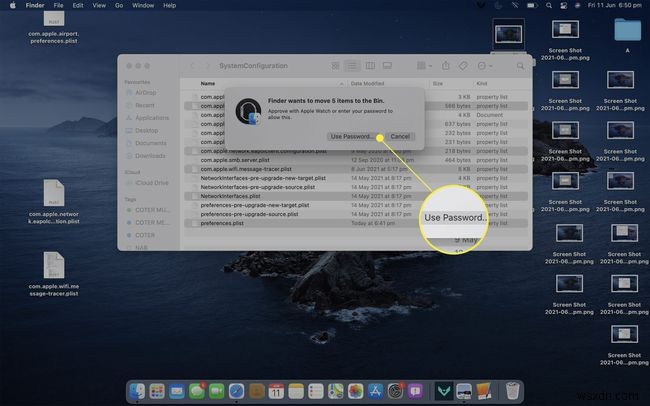Viewport: 650px width, 406px height.
Task: Click the Finder window search icon
Action: point(520,66)
